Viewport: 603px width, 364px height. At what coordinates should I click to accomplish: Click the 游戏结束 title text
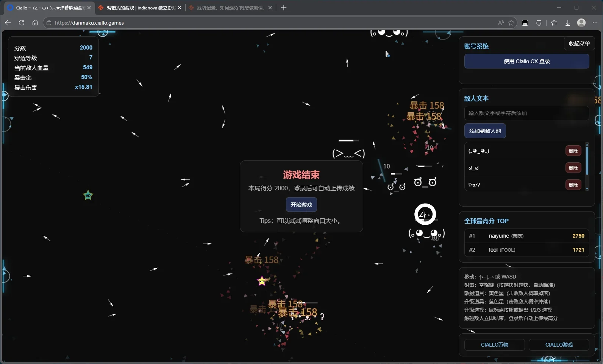(x=301, y=175)
